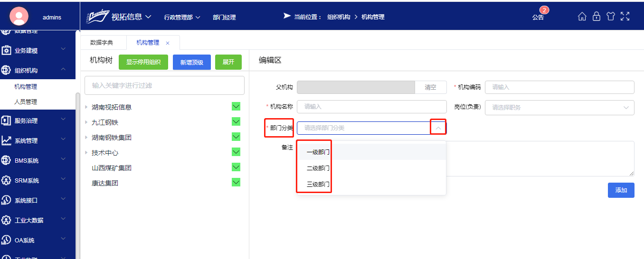Click the 系统管理 chart icon

6,140
